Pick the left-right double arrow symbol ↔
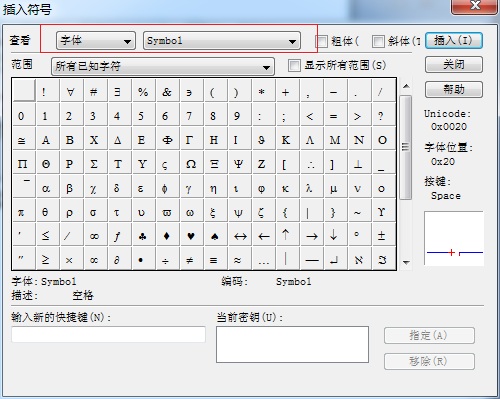The height and width of the screenshot is (399, 500). 240,236
